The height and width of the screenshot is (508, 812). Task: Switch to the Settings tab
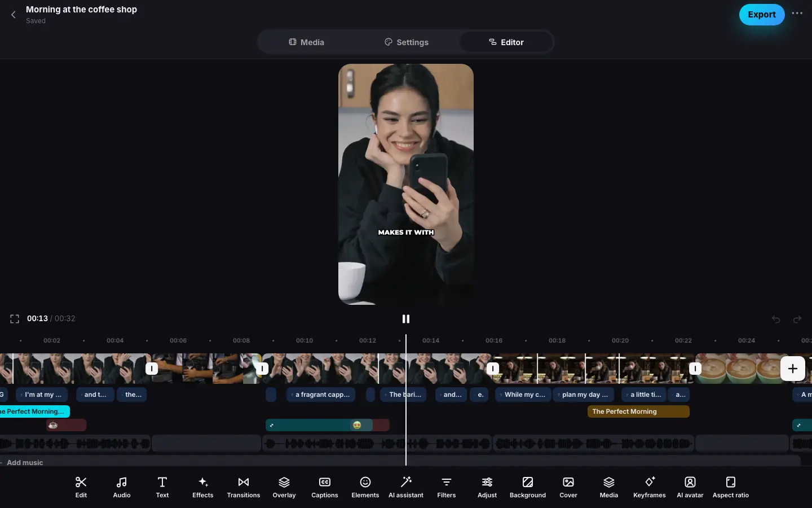tap(406, 42)
